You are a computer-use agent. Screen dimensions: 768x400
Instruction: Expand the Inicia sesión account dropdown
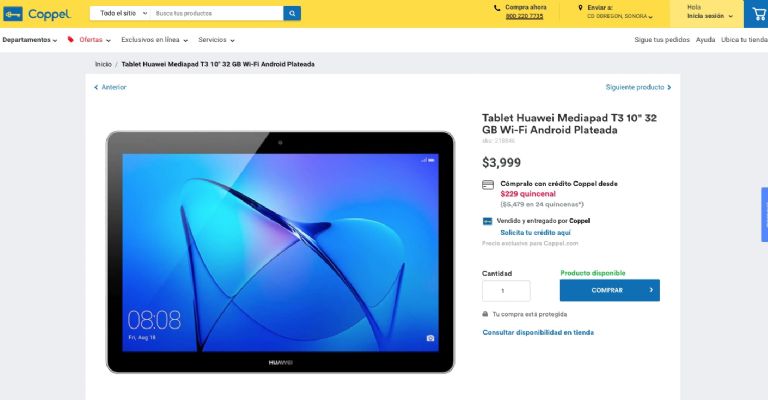(x=710, y=16)
